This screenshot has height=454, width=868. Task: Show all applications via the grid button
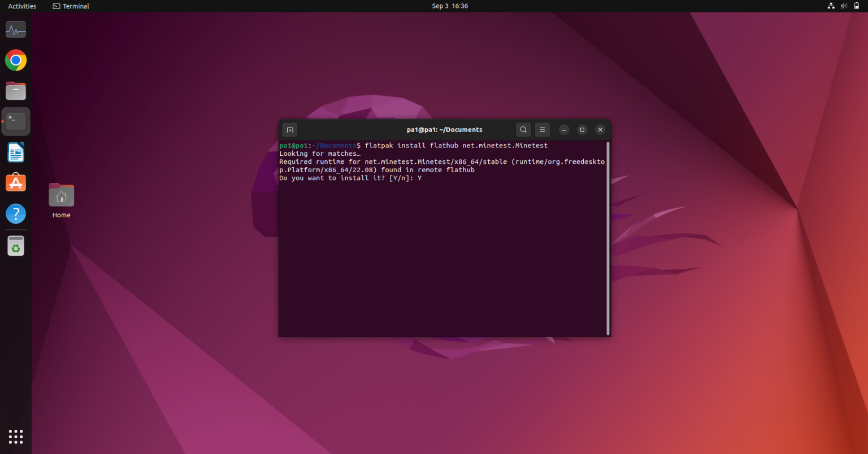coord(15,436)
